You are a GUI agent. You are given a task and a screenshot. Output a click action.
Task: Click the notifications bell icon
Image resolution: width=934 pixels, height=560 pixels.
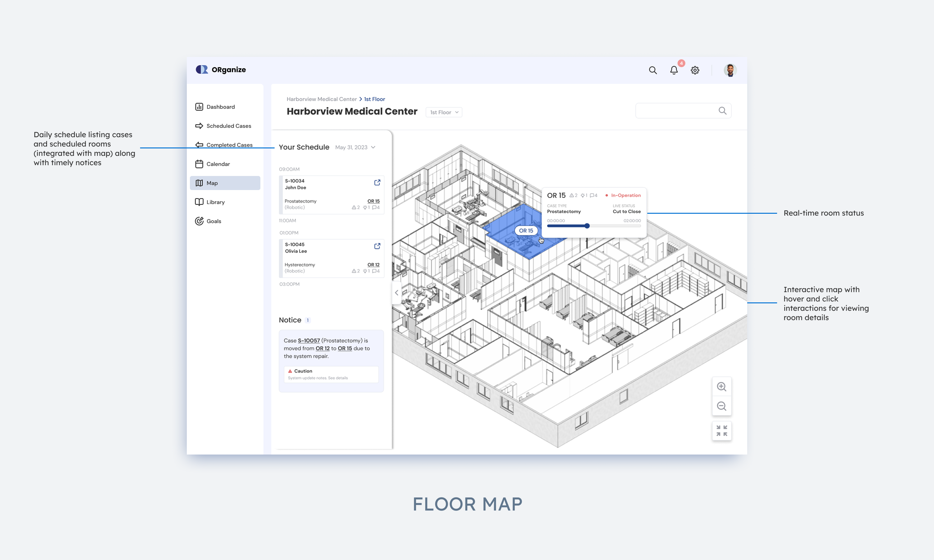tap(674, 70)
